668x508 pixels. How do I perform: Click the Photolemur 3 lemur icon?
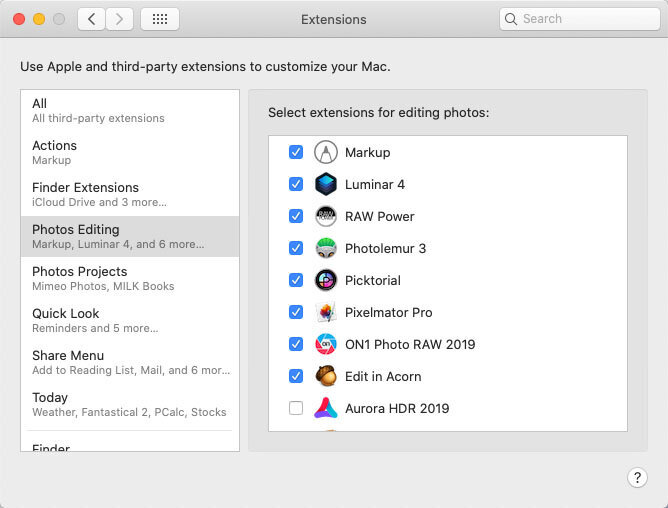(x=326, y=248)
